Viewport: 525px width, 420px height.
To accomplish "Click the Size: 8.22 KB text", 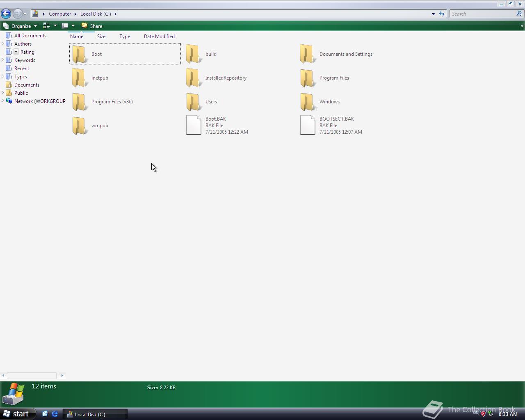I will pos(161,387).
